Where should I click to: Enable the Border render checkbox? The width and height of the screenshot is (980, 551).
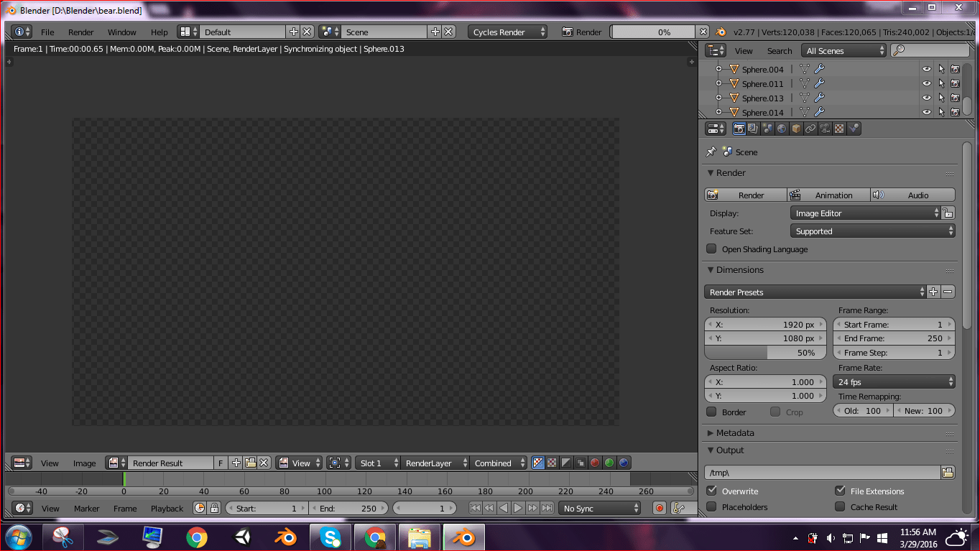coord(711,412)
